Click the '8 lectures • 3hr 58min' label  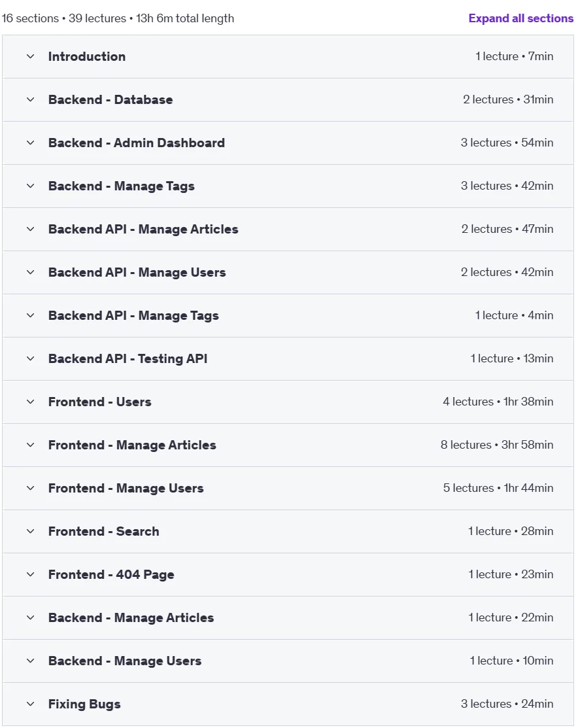pyautogui.click(x=497, y=445)
